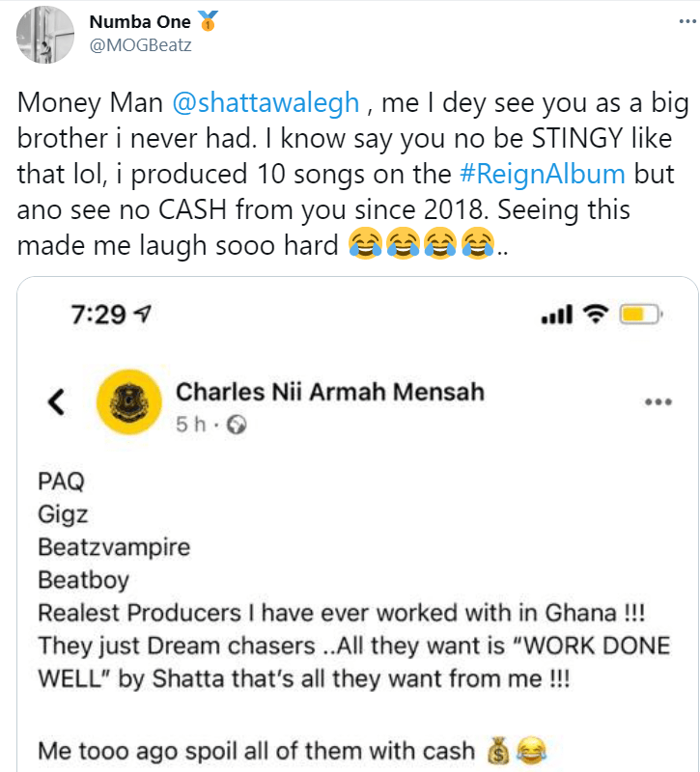
Task: Open the Numba One display name
Action: tap(140, 21)
